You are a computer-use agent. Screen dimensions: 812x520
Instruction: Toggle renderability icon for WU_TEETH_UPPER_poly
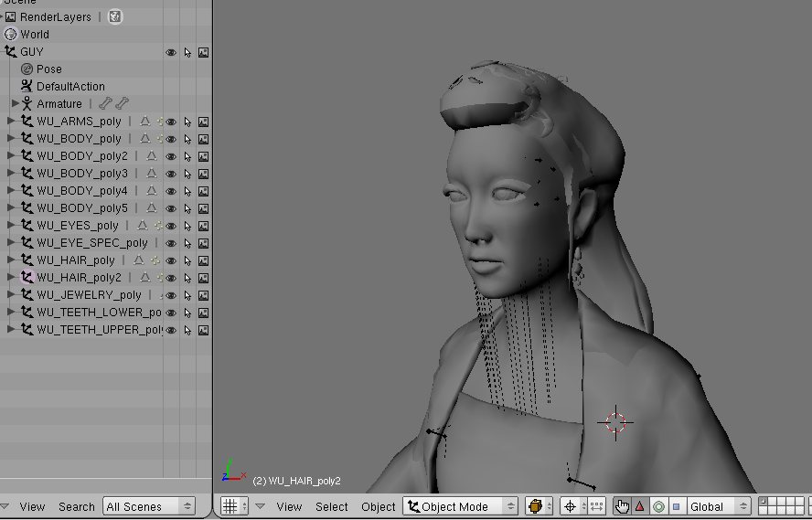204,330
